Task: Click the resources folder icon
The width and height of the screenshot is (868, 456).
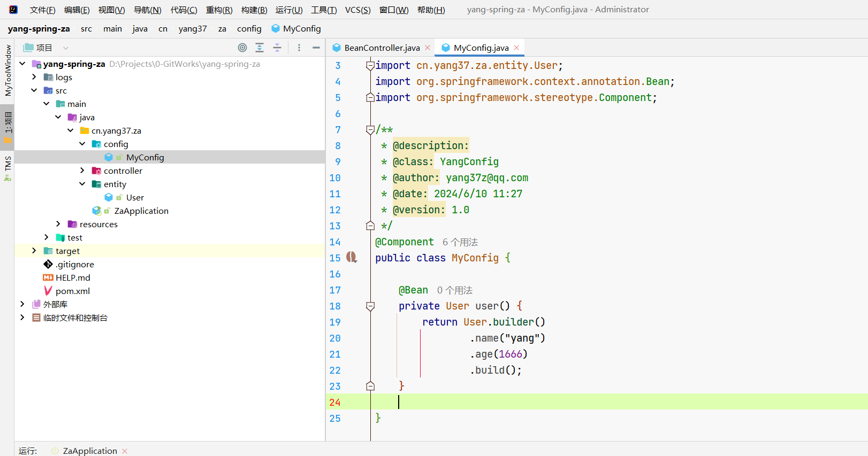Action: point(72,224)
